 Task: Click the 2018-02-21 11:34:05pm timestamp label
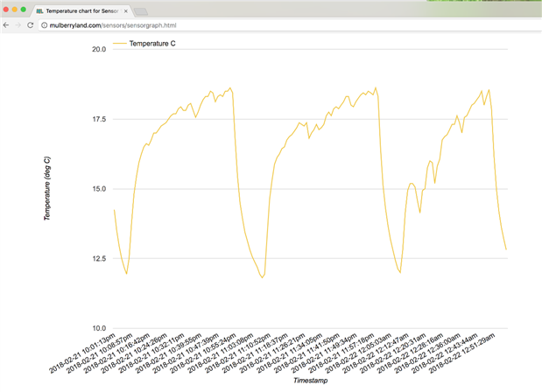coord(289,353)
